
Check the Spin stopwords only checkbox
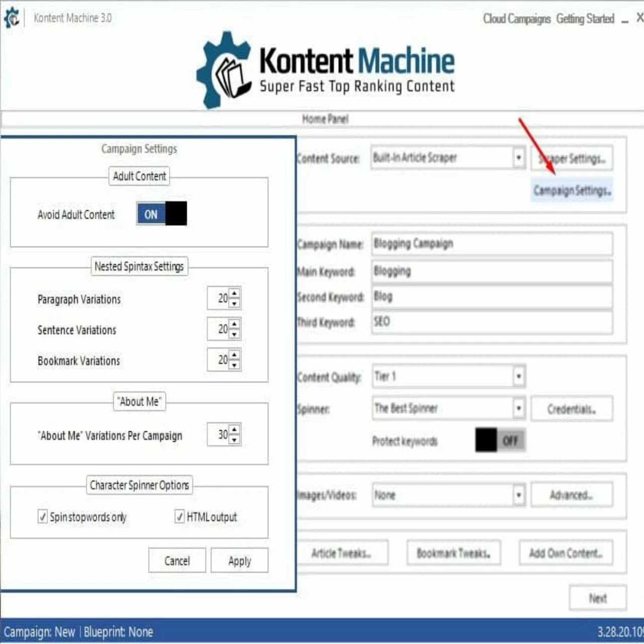click(x=42, y=516)
